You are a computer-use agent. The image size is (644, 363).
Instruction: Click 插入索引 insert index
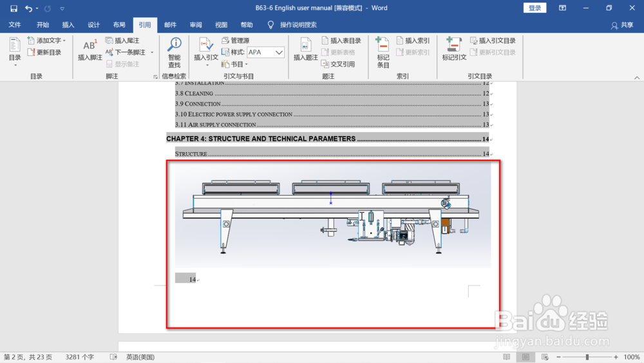pyautogui.click(x=413, y=40)
